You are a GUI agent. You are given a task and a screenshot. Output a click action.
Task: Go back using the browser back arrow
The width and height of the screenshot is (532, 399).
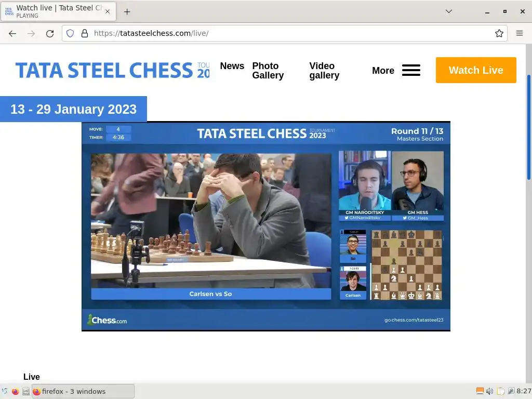point(12,33)
